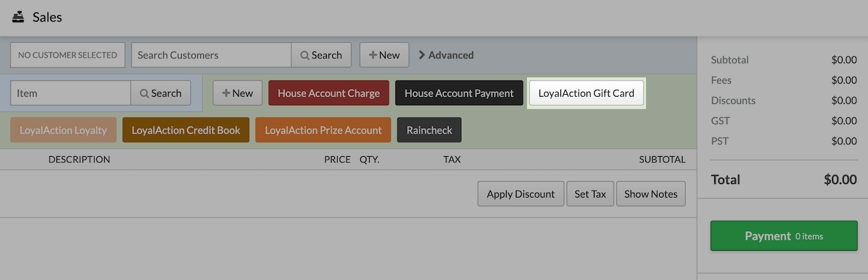Viewport: 868px width, 280px height.
Task: Click the DESCRIPTION column header
Action: [x=79, y=159]
